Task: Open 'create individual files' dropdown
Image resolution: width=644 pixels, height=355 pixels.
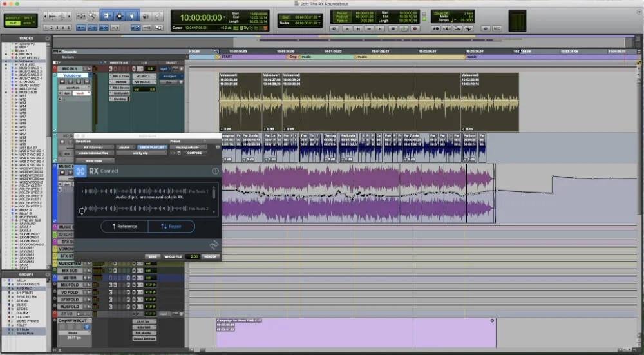Action: (x=94, y=153)
